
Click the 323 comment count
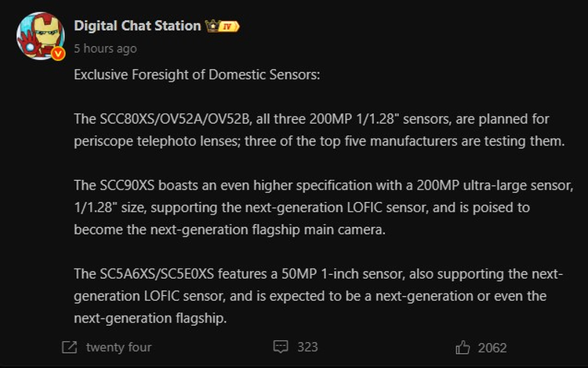point(307,347)
